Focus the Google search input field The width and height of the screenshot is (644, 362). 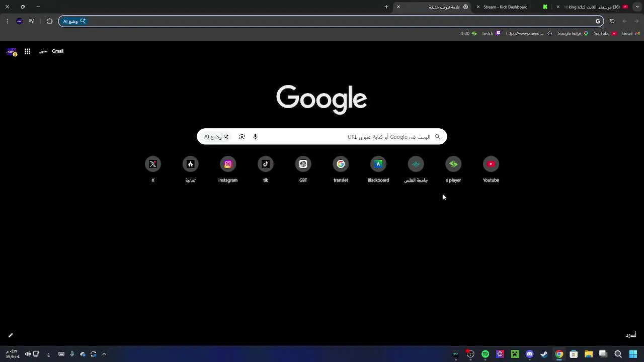(x=322, y=137)
